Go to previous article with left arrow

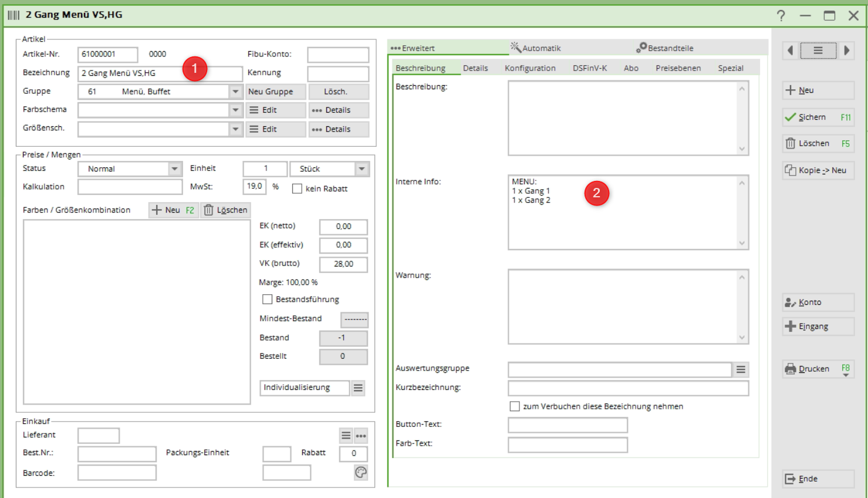point(791,51)
